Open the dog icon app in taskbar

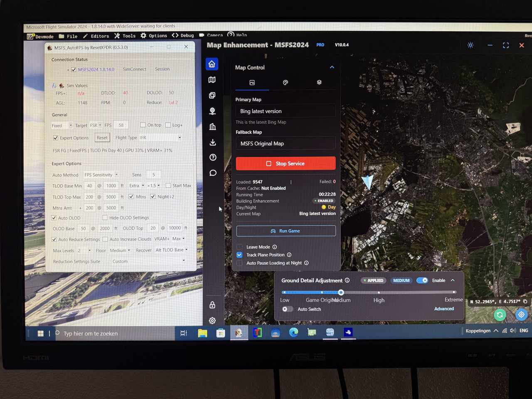click(239, 332)
